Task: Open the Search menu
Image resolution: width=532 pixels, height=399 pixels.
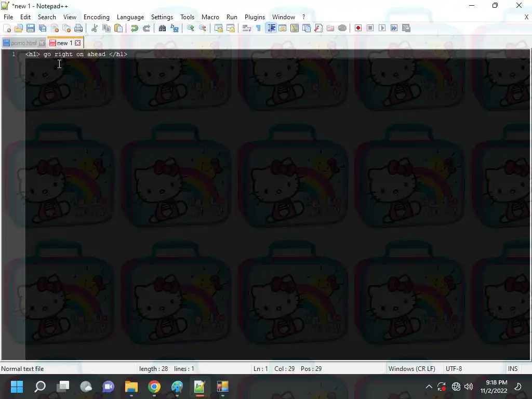Action: click(x=47, y=17)
